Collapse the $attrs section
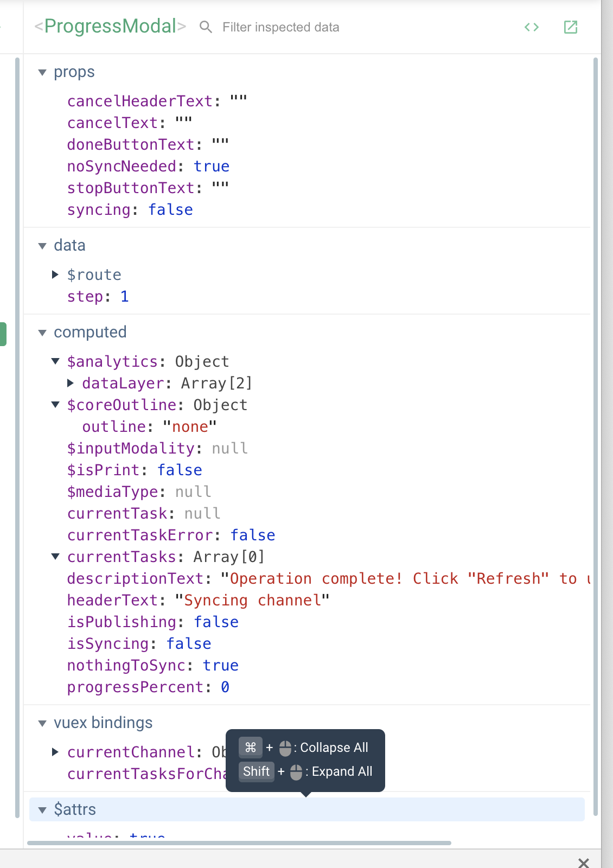 42,810
